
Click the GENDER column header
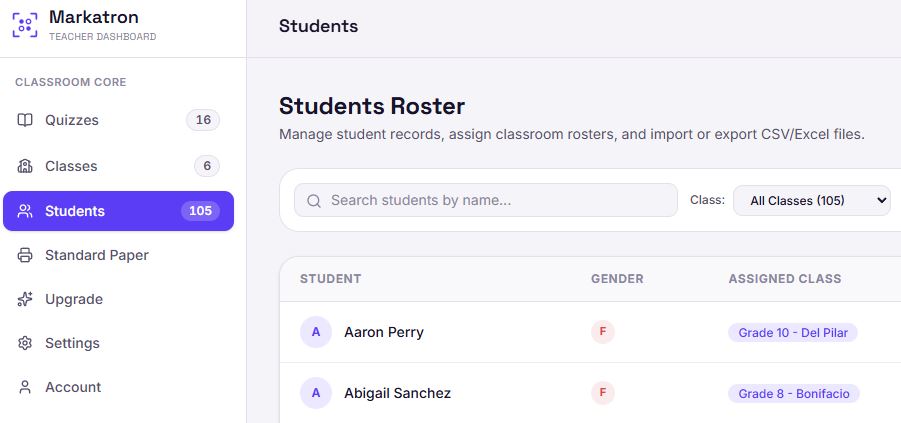point(617,279)
